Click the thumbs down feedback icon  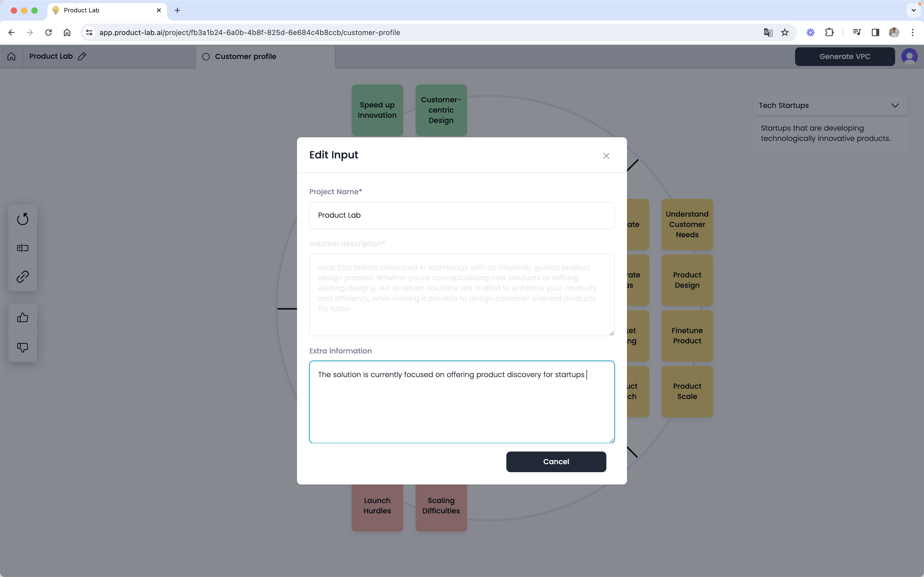coord(22,347)
